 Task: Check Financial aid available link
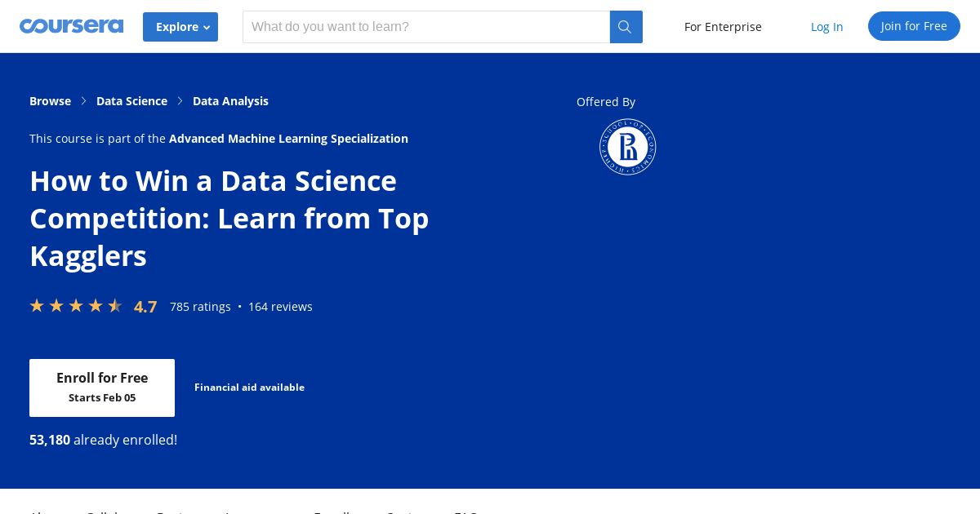pos(249,388)
